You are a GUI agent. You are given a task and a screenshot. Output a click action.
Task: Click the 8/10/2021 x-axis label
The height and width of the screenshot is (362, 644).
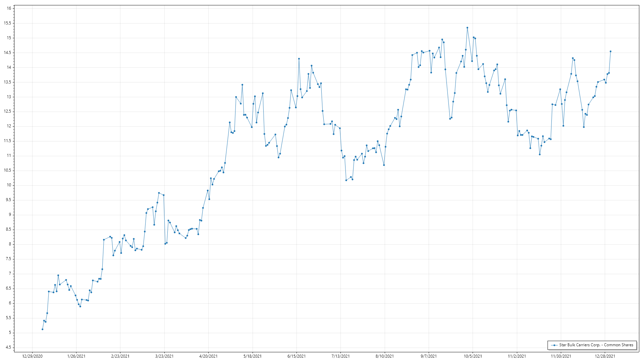tap(384, 356)
